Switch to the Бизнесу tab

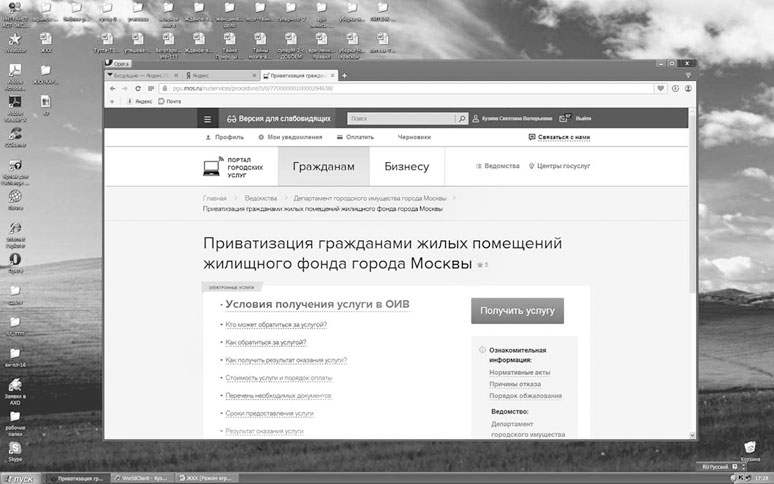(406, 167)
